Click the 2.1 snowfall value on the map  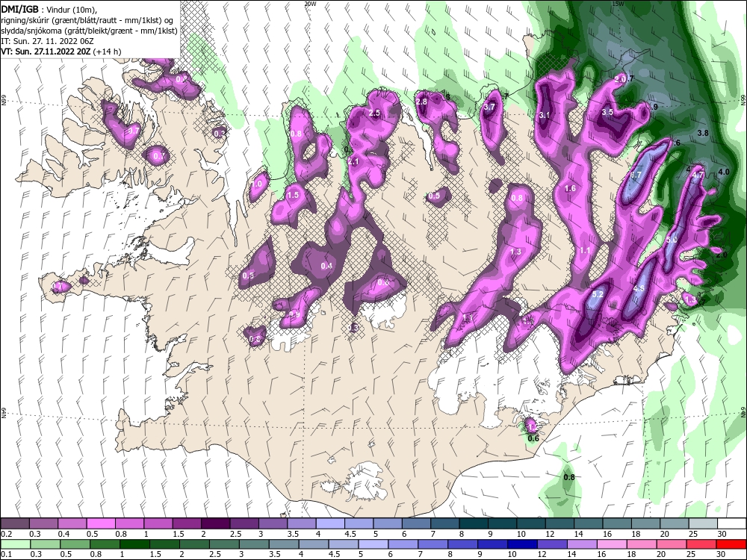[x=353, y=162]
